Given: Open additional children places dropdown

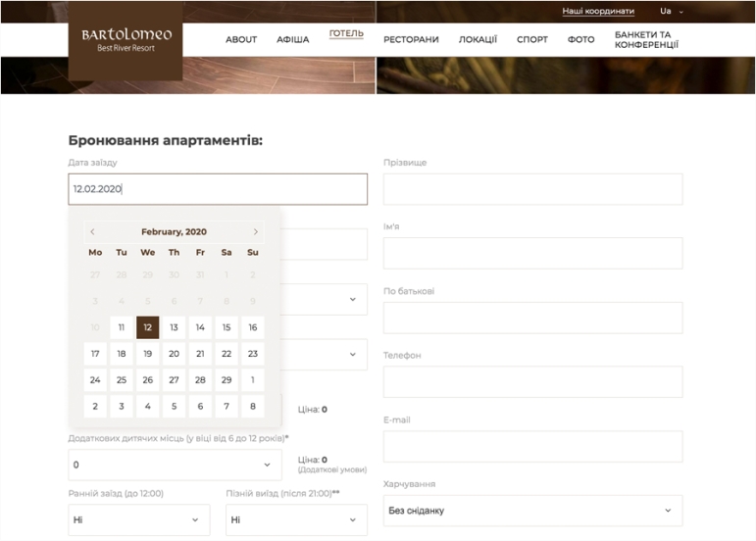Looking at the screenshot, I should [174, 465].
